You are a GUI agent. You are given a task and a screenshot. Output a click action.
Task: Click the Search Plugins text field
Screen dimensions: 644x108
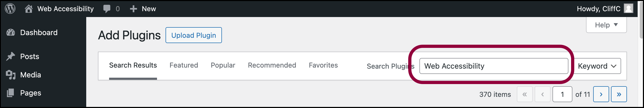point(494,66)
